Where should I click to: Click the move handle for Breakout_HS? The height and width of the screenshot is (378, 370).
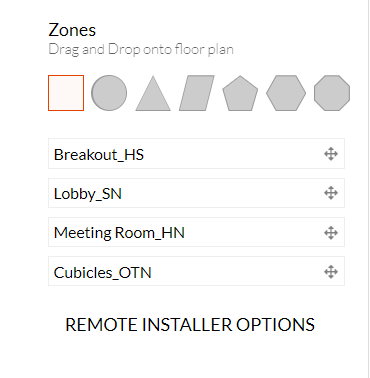tap(331, 154)
